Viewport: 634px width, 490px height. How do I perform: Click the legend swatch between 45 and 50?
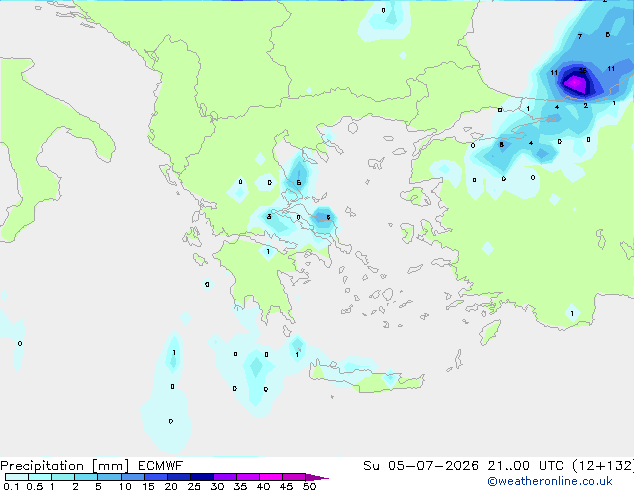click(x=294, y=477)
